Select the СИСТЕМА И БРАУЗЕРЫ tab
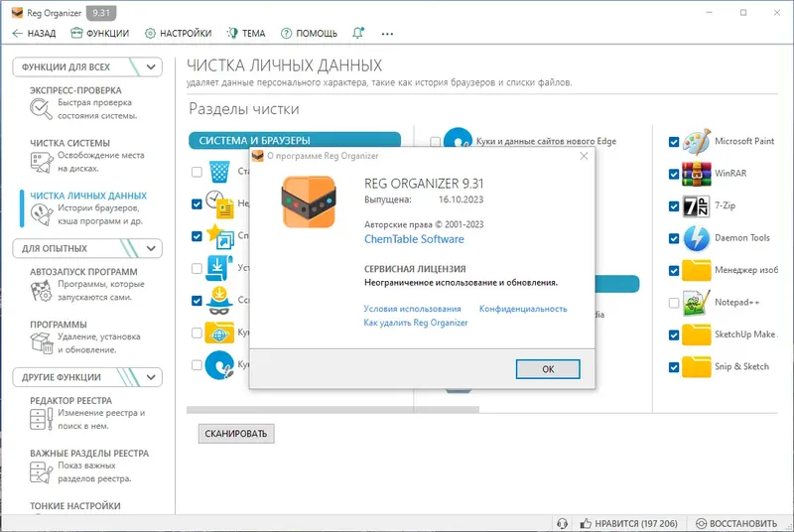794x532 pixels. click(x=295, y=140)
